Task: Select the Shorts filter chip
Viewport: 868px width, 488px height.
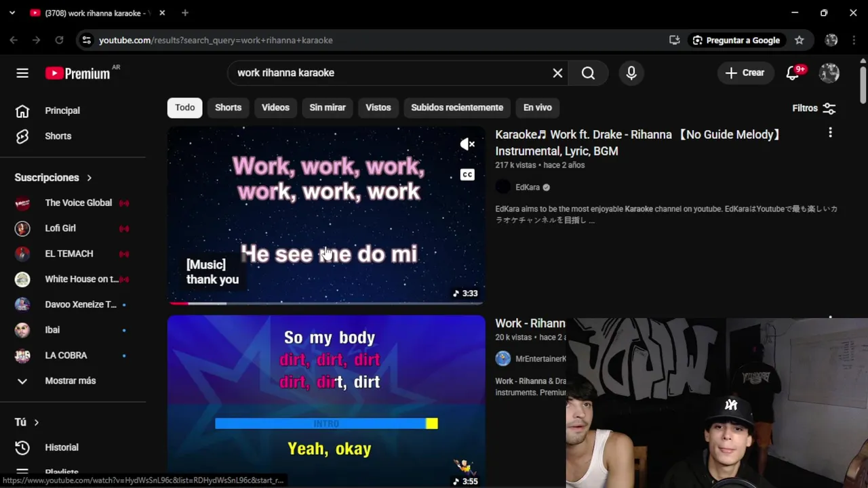Action: (228, 108)
